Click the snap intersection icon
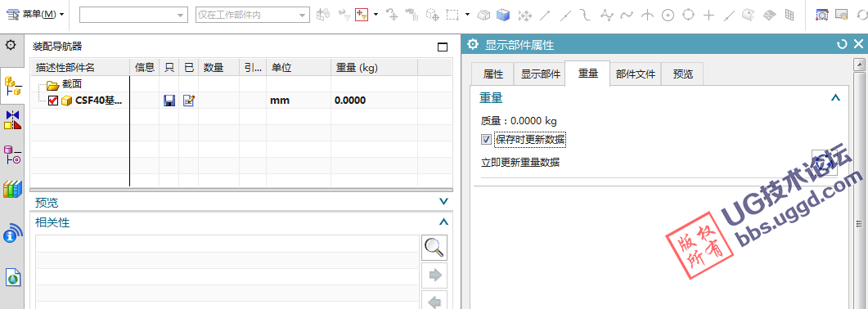 pyautogui.click(x=647, y=15)
